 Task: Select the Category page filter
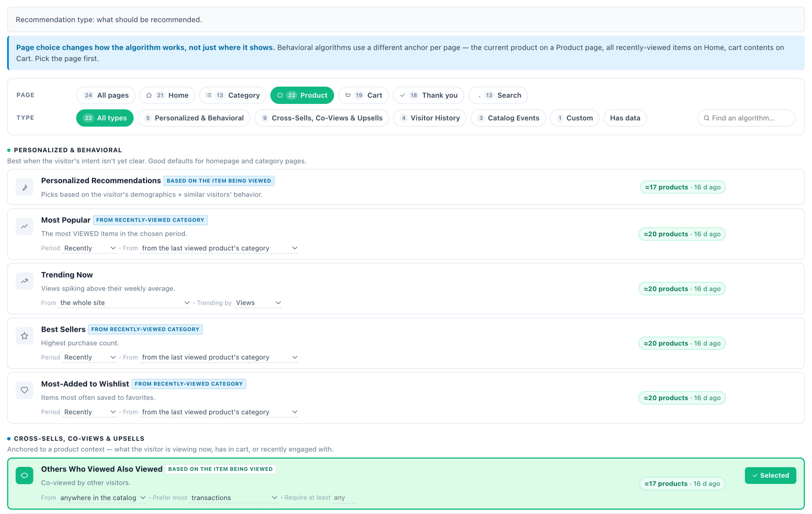pyautogui.click(x=233, y=95)
